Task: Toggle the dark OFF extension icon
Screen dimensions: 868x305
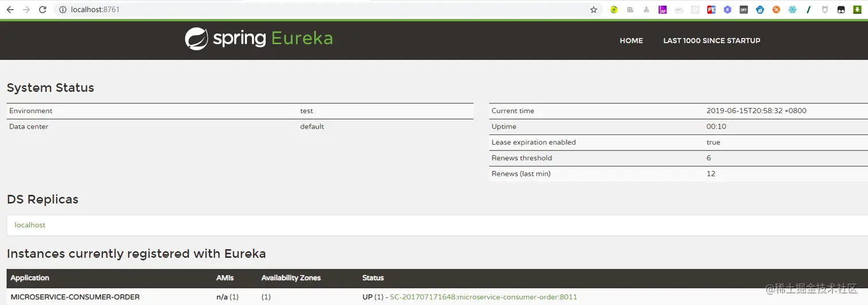Action: [x=743, y=10]
